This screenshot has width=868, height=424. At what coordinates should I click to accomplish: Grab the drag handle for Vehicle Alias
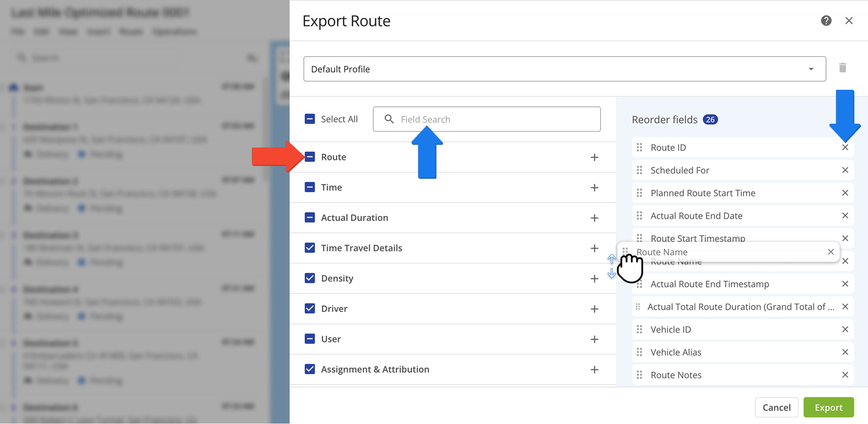coord(639,352)
